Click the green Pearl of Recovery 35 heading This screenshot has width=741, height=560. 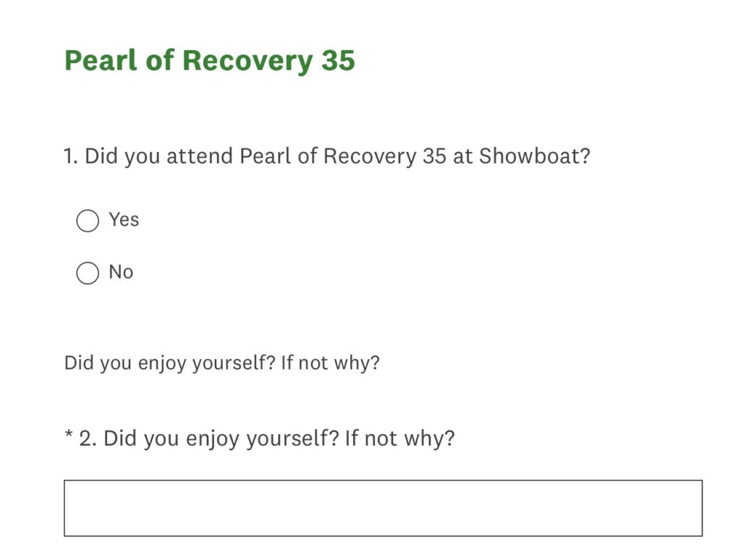210,61
